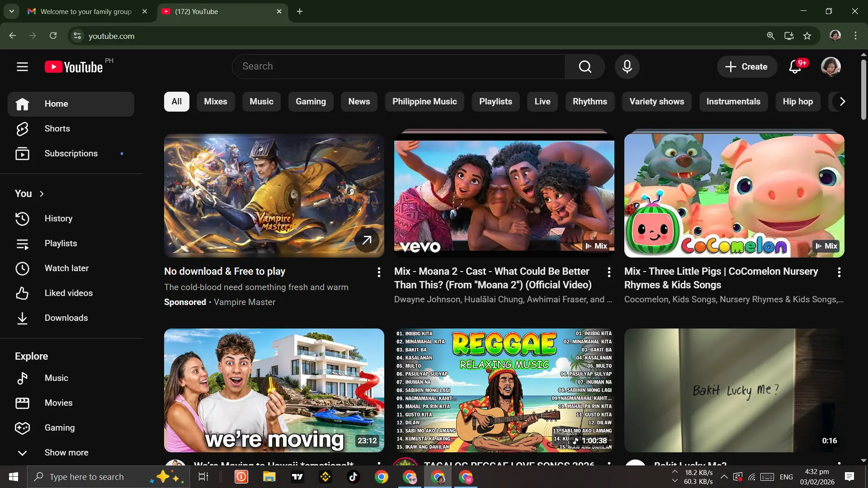The width and height of the screenshot is (868, 488).
Task: Visit the Vampire Master sponsor link
Action: 244,302
